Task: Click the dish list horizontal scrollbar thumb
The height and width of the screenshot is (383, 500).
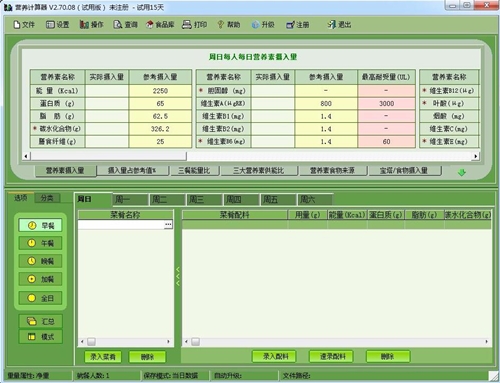Action: coord(91,342)
